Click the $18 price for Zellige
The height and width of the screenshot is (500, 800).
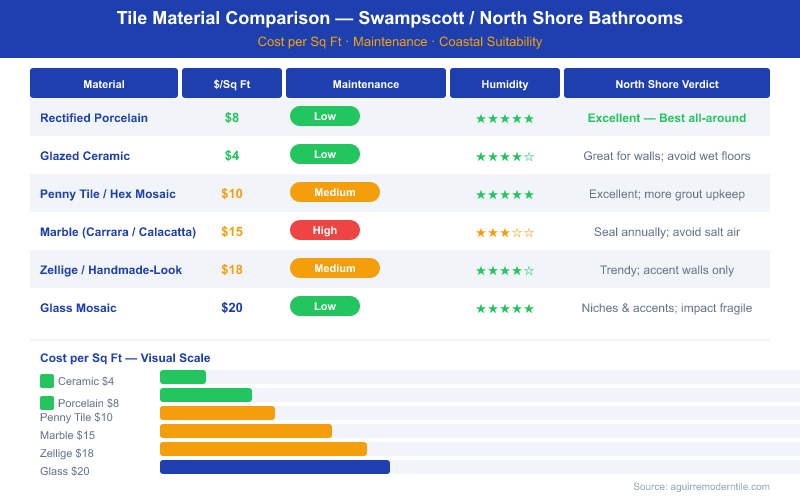point(232,270)
